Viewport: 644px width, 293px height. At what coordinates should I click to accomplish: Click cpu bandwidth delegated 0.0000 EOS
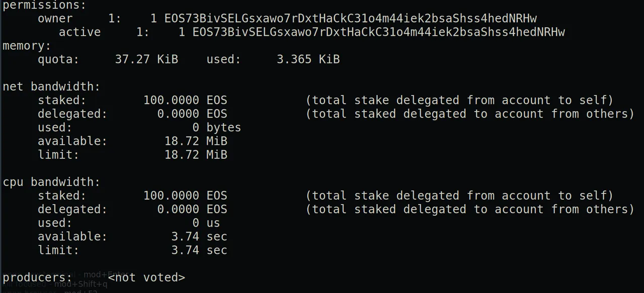192,209
